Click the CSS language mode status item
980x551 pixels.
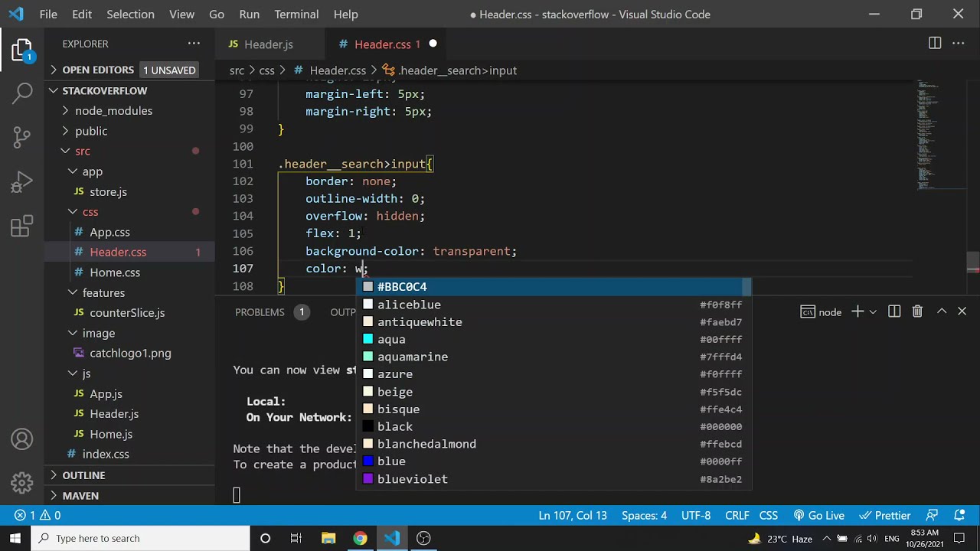pyautogui.click(x=768, y=516)
